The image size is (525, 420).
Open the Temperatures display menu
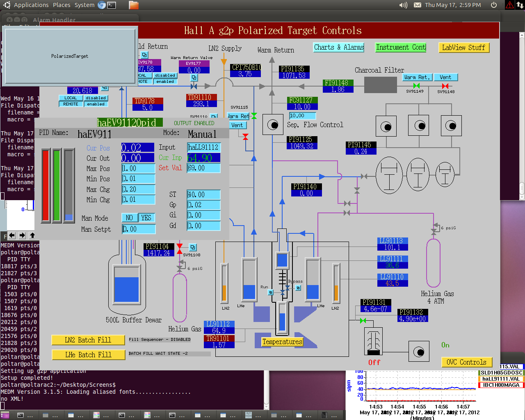tap(282, 342)
